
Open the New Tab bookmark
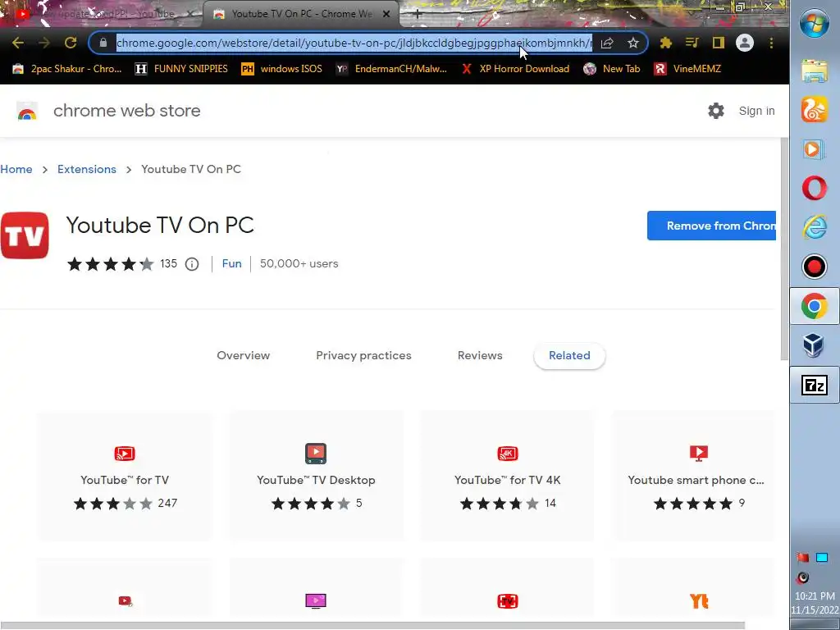[x=612, y=69]
